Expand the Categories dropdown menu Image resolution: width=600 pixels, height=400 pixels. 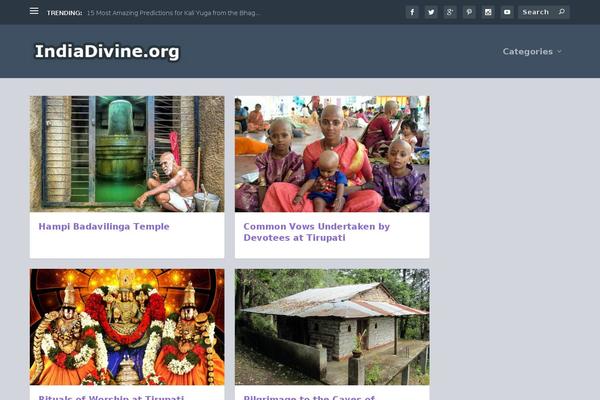532,52
